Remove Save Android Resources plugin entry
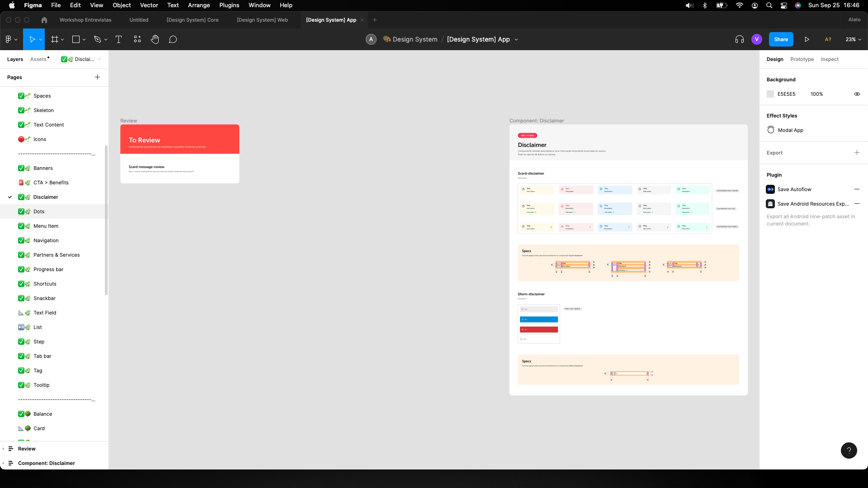The image size is (868, 488). click(x=857, y=204)
